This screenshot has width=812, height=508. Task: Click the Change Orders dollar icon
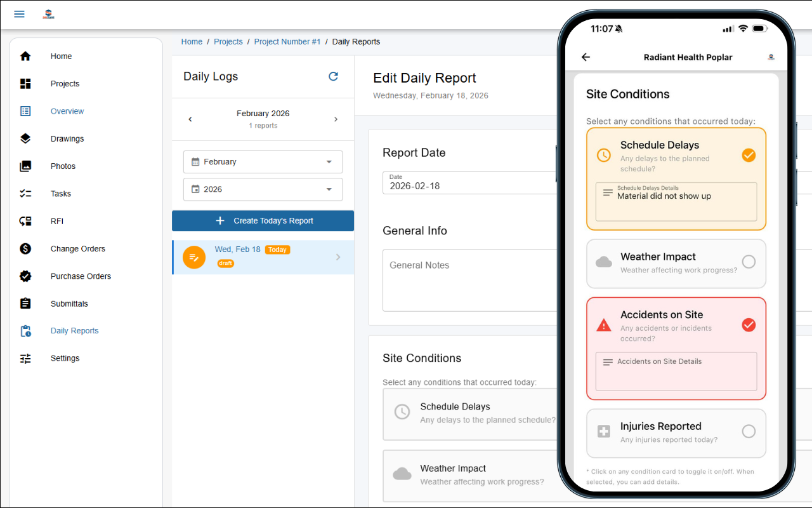(25, 249)
